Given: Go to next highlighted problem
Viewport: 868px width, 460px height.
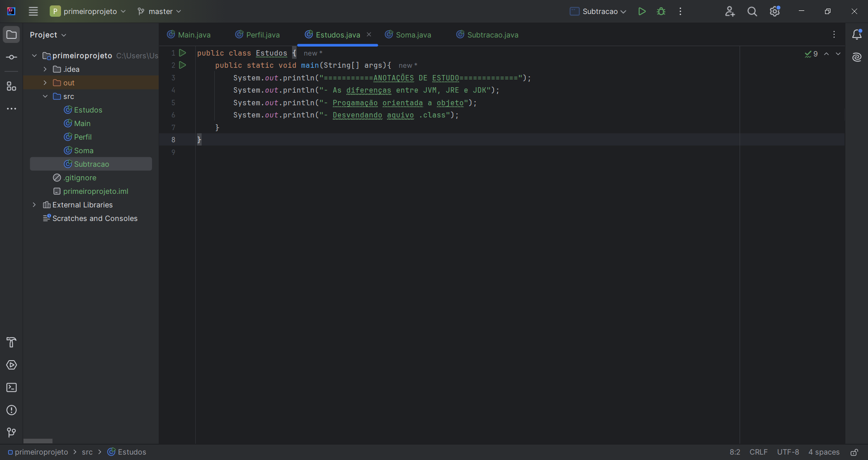Looking at the screenshot, I should pyautogui.click(x=838, y=54).
